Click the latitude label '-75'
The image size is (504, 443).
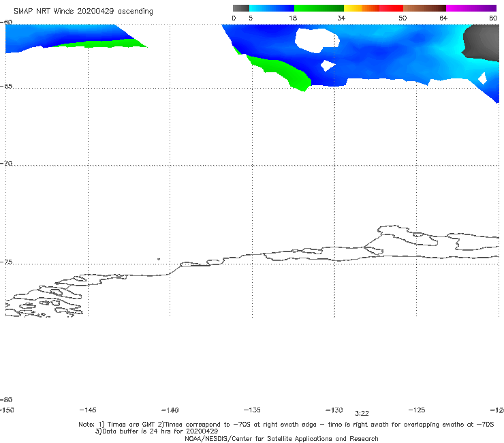[6, 262]
